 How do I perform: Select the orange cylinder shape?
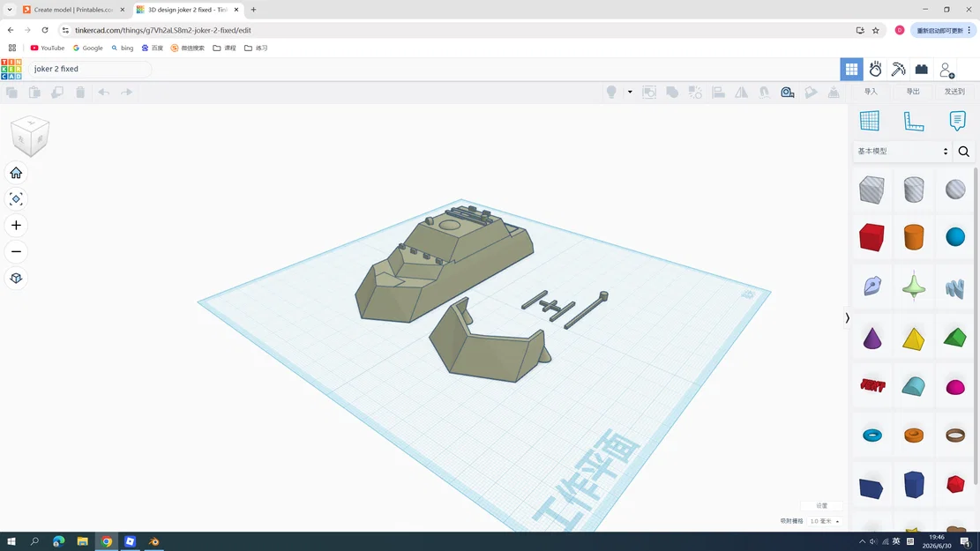(x=914, y=237)
